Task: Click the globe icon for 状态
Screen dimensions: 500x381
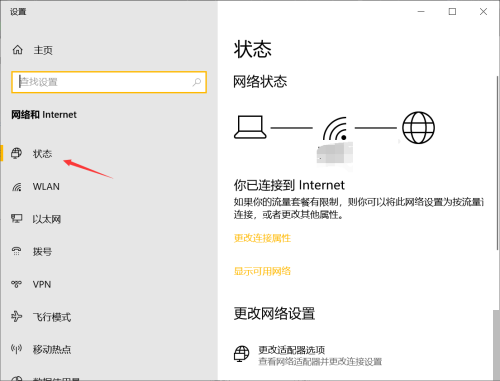Action: [16, 153]
